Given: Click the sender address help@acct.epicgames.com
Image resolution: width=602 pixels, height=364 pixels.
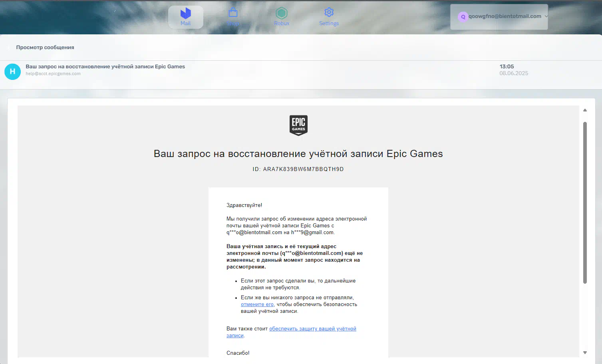Looking at the screenshot, I should 53,74.
